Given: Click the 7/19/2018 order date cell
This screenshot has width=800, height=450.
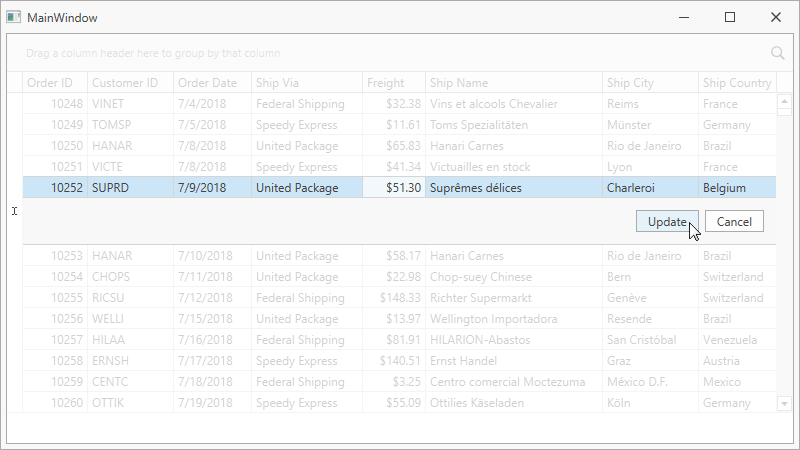Looking at the screenshot, I should coord(212,403).
